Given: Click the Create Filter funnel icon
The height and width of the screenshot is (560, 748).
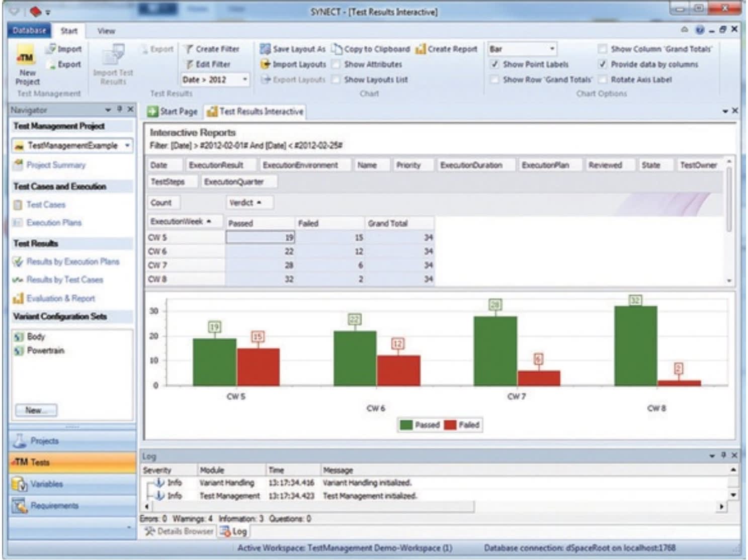Looking at the screenshot, I should [188, 49].
